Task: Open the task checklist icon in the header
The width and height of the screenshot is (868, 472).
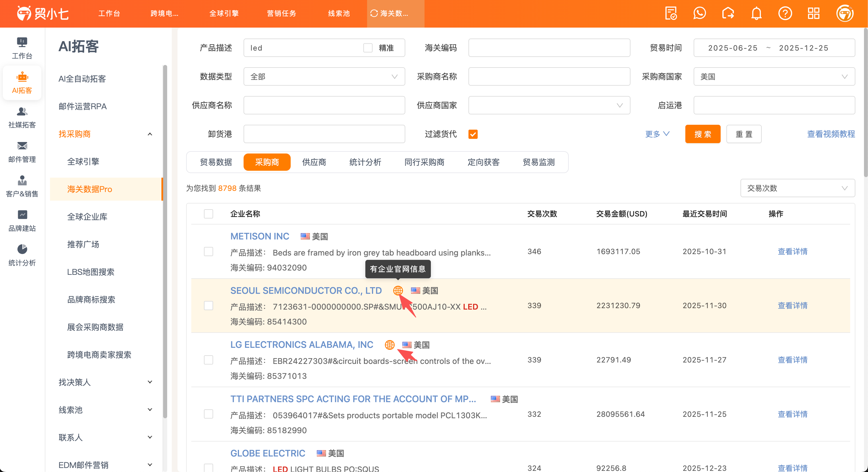Action: tap(671, 14)
